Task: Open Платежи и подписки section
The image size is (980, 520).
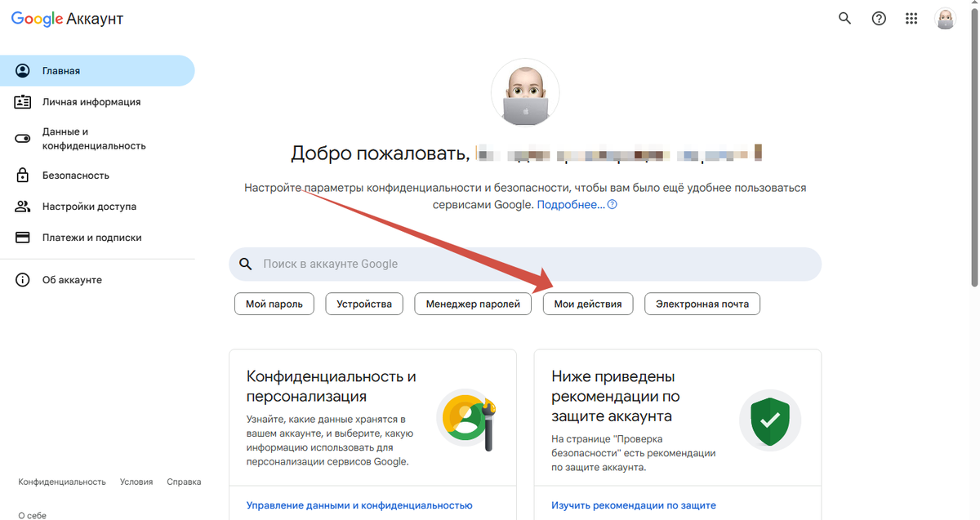Action: tap(97, 238)
